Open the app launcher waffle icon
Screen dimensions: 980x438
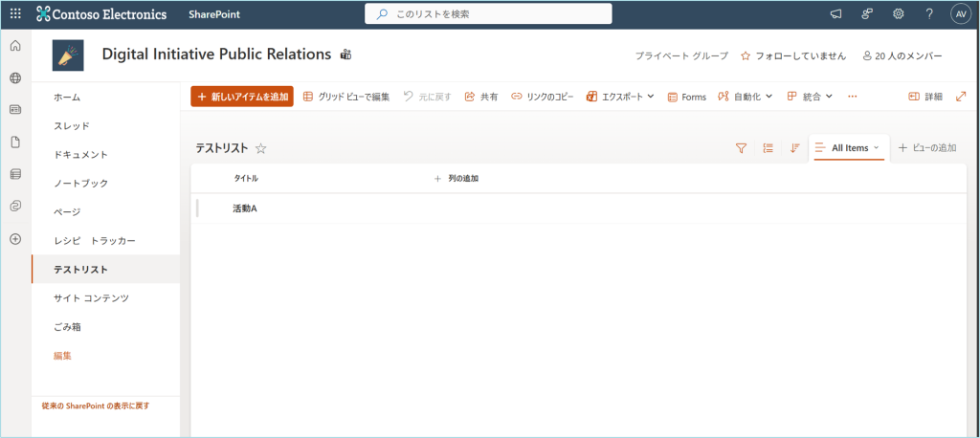[x=15, y=14]
